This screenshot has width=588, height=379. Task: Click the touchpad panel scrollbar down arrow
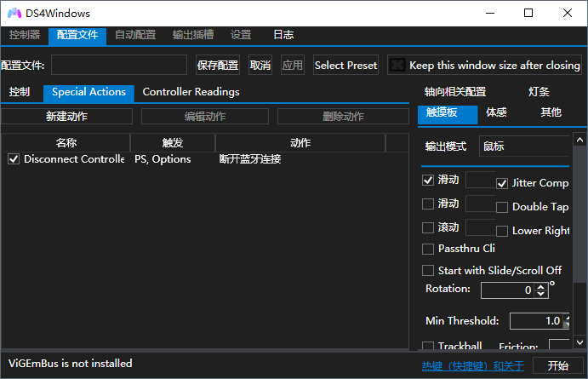(579, 342)
